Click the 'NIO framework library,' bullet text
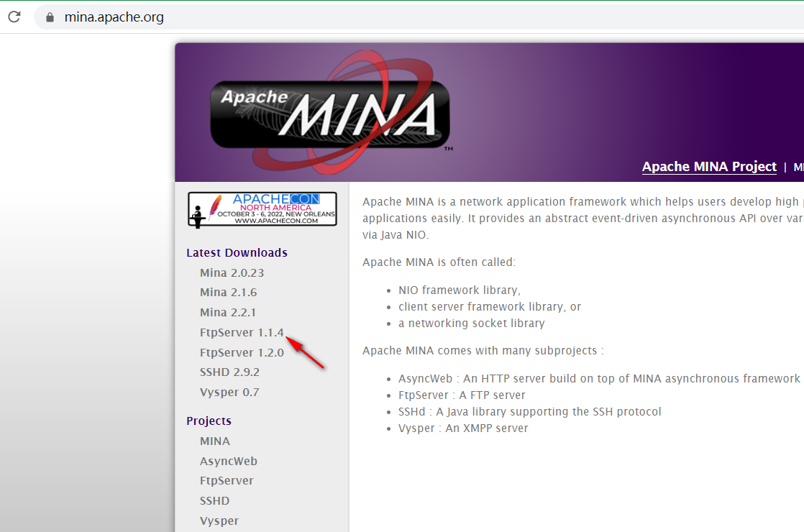Viewport: 804px width, 532px height. (x=460, y=290)
